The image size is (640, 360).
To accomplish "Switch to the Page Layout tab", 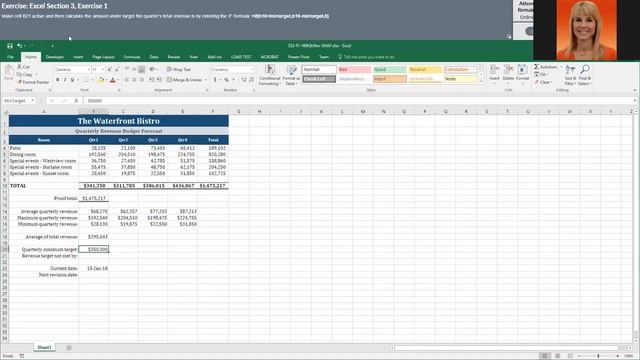I will click(103, 57).
